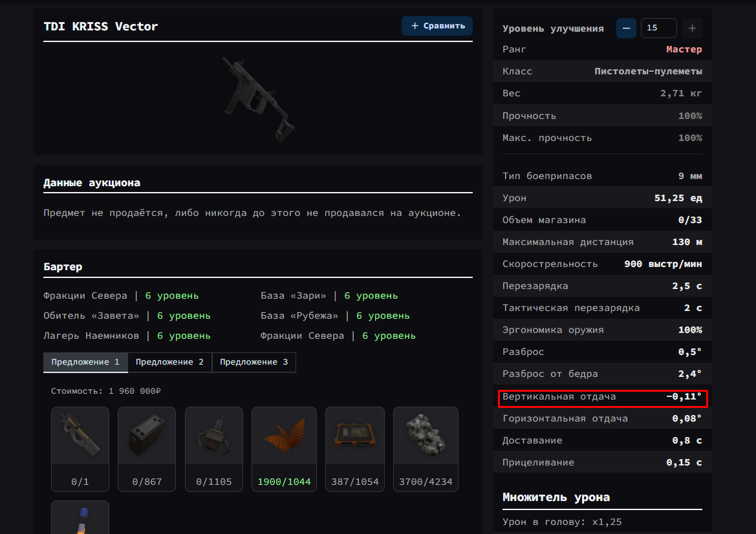The width and height of the screenshot is (756, 534).
Task: Click the Тактическая перезарядка 2 с row
Action: point(602,308)
